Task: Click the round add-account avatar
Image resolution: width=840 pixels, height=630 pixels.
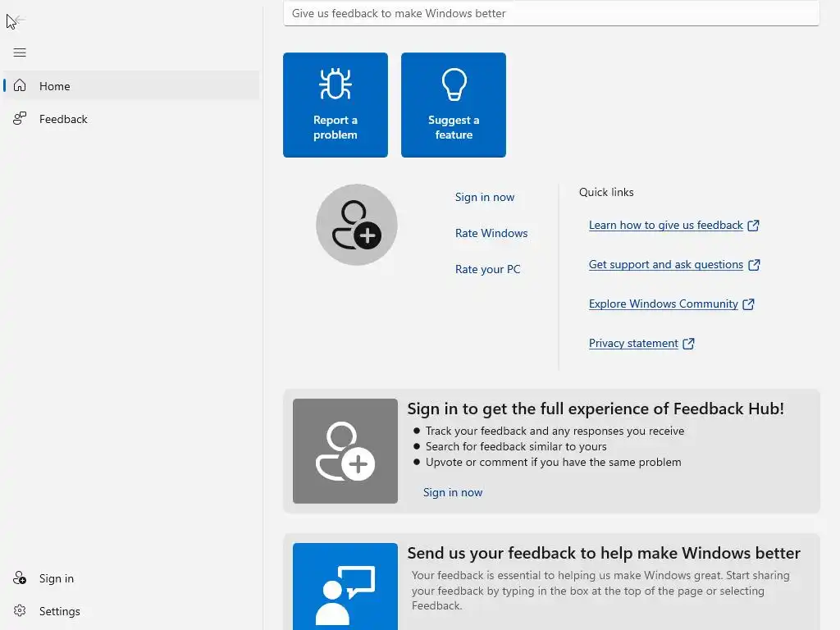Action: point(357,225)
